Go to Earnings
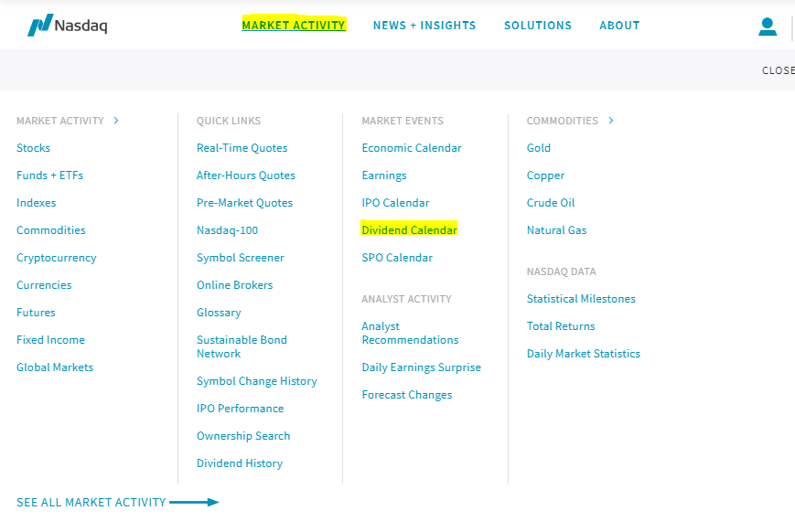This screenshot has width=795, height=532. point(384,176)
